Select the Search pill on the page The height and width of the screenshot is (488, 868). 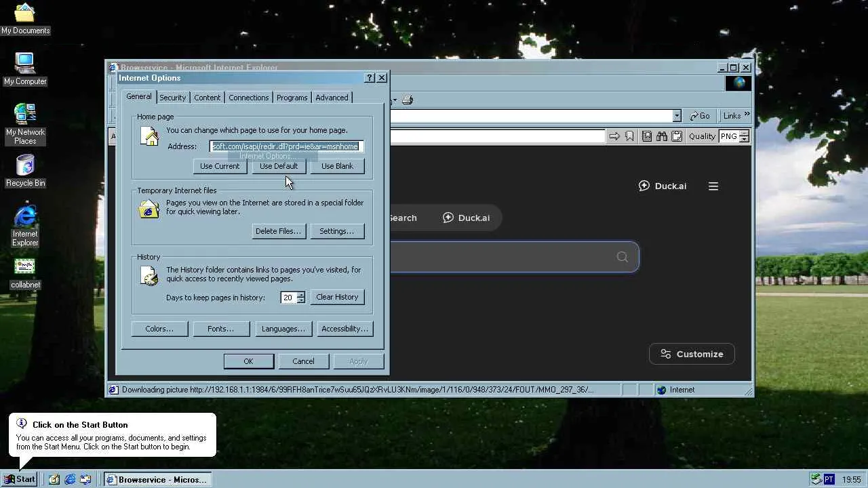click(403, 218)
